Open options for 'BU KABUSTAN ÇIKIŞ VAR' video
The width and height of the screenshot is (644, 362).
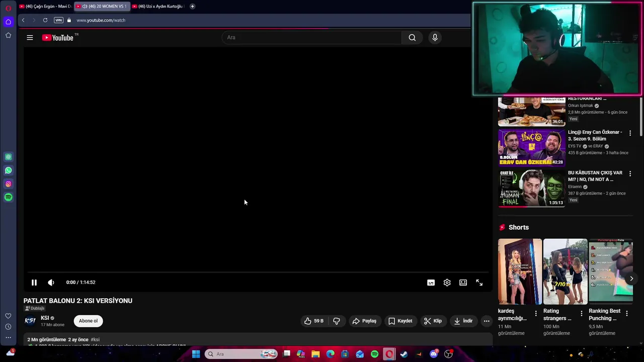tap(630, 174)
